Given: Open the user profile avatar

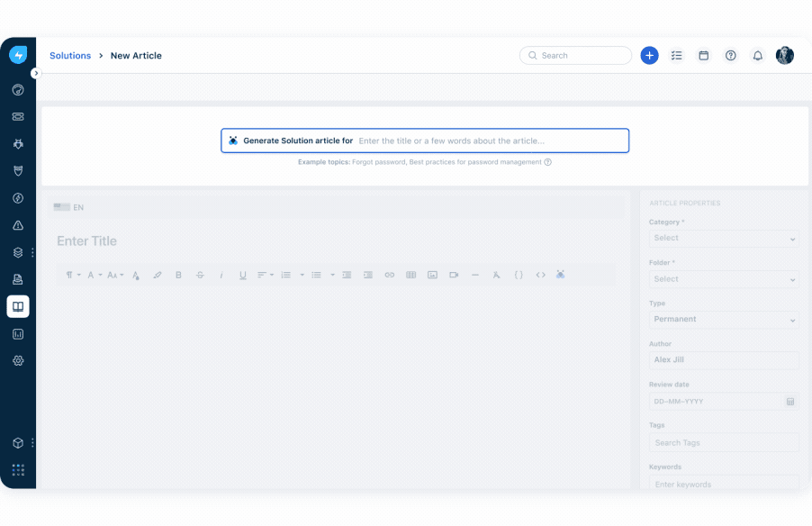Looking at the screenshot, I should pyautogui.click(x=785, y=56).
